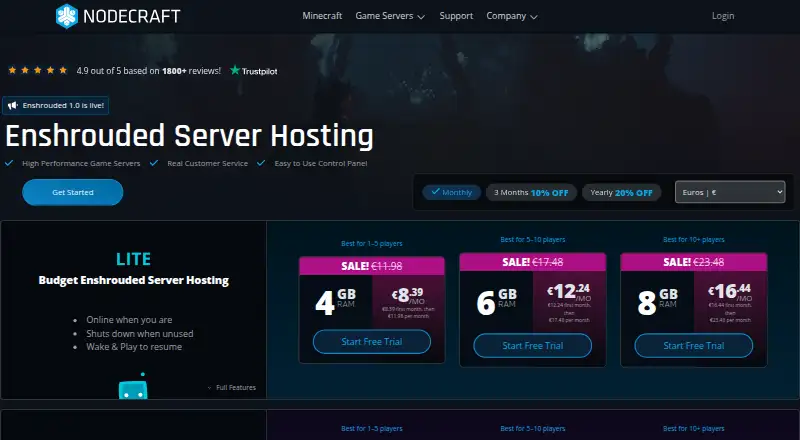This screenshot has height=440, width=800.
Task: Click the €16.44 /MO price
Action: 730,292
